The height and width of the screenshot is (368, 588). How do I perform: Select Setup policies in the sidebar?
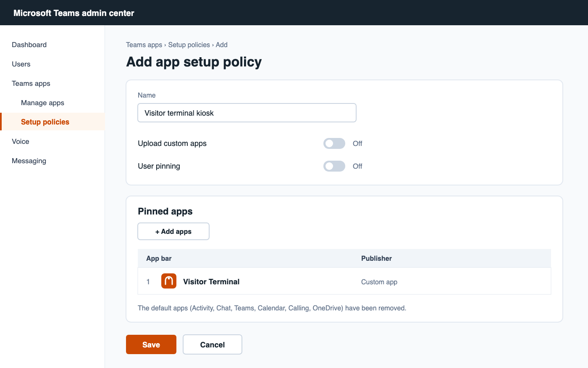point(52,122)
